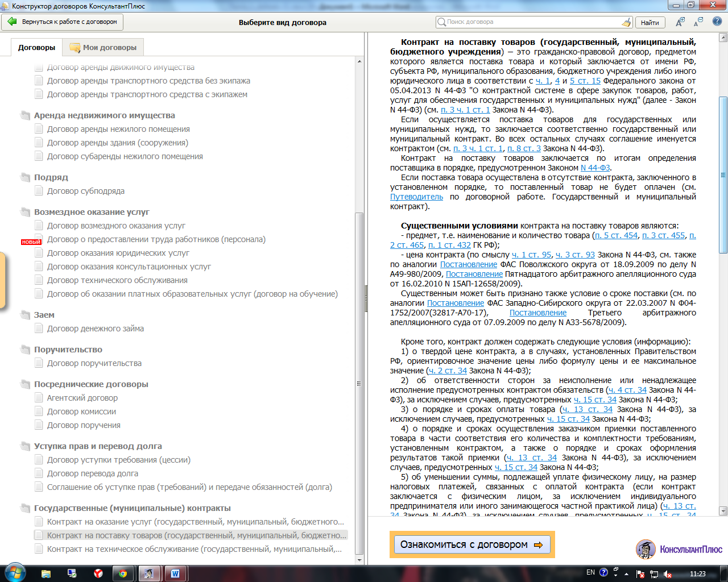Select Государственные (муниципальные) контракты category
Screen dimensions: 728x582
click(x=132, y=508)
